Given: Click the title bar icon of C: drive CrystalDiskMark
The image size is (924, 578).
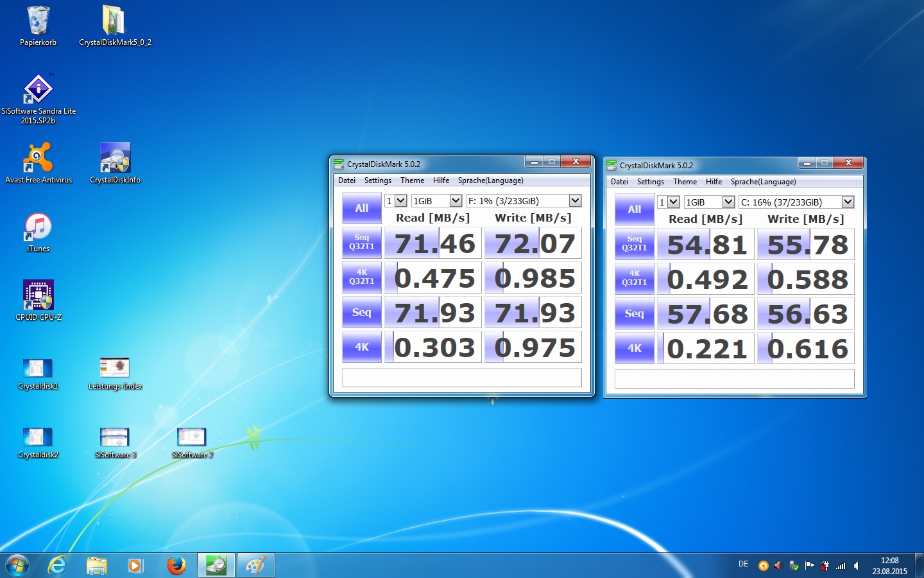Looking at the screenshot, I should click(x=612, y=165).
